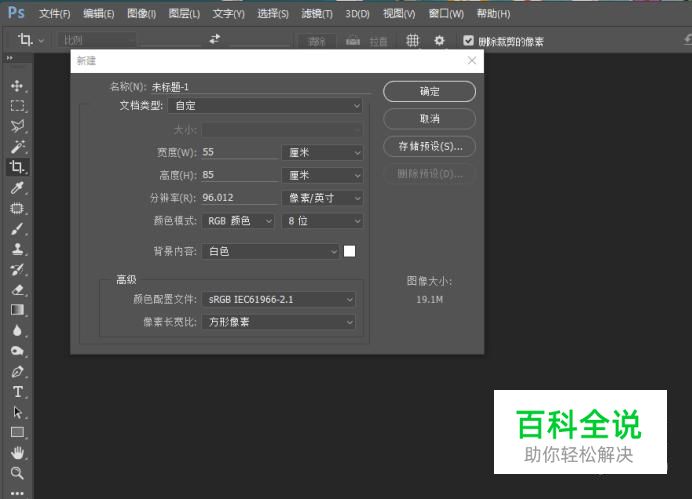Open the 像素长宽比 方形像素 dropdown

[278, 322]
